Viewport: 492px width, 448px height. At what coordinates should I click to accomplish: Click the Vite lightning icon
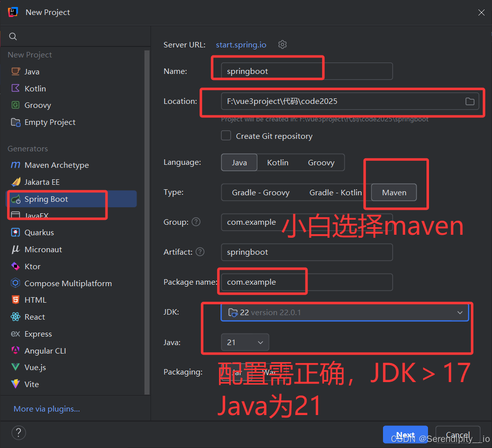click(15, 384)
